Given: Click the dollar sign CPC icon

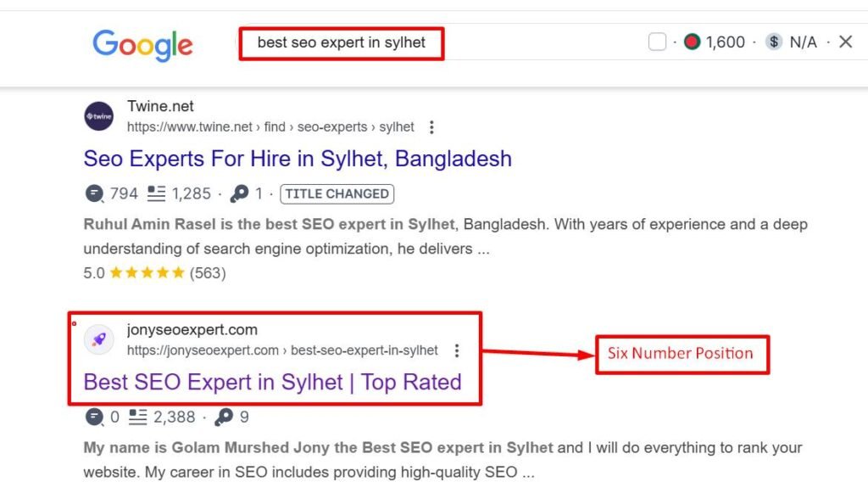Looking at the screenshot, I should [x=774, y=42].
